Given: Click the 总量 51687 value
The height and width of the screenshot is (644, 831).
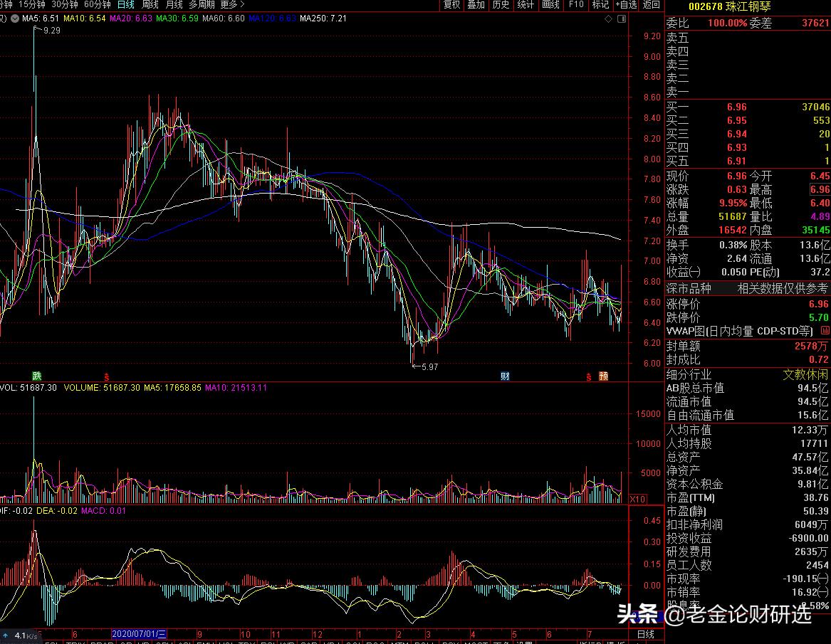Looking at the screenshot, I should click(733, 216).
